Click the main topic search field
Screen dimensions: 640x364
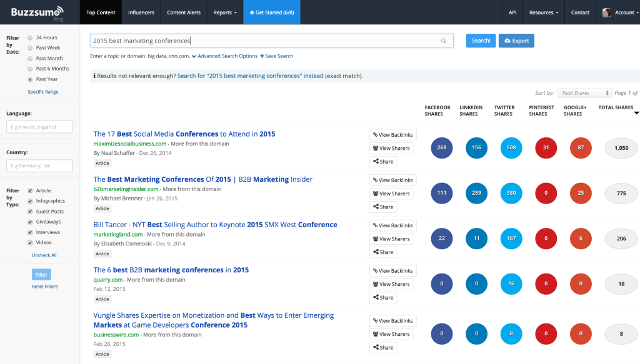click(272, 41)
